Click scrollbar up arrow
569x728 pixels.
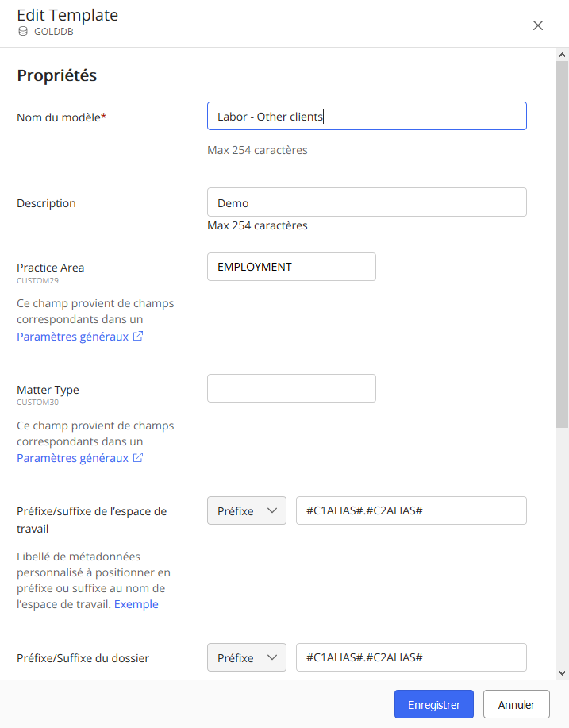coord(562,56)
